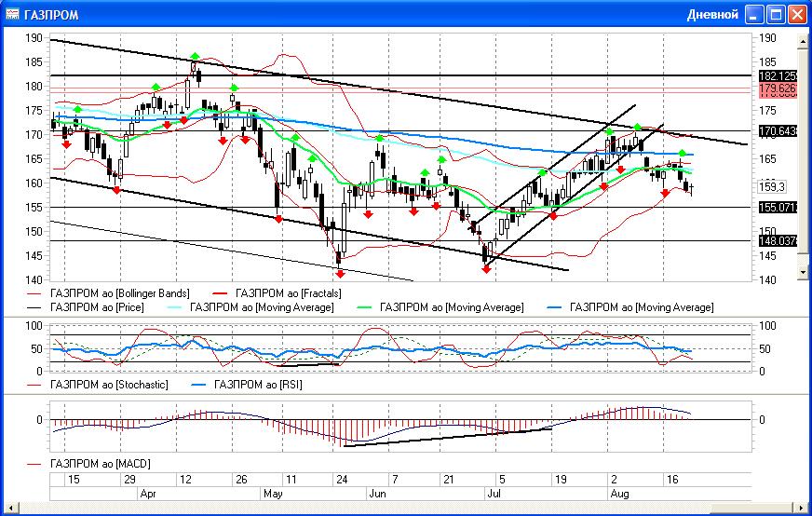This screenshot has width=812, height=516.
Task: Click the vertical scrollbar's up arrow
Action: [804, 40]
